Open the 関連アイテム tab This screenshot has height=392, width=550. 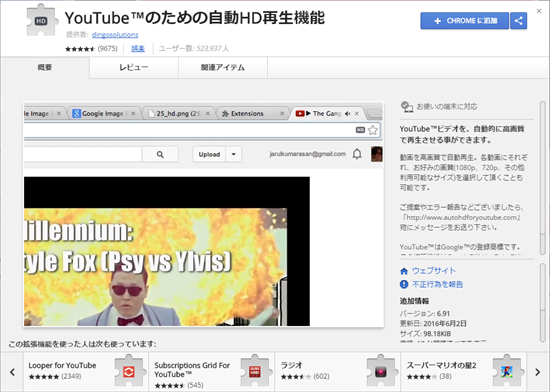pyautogui.click(x=223, y=67)
